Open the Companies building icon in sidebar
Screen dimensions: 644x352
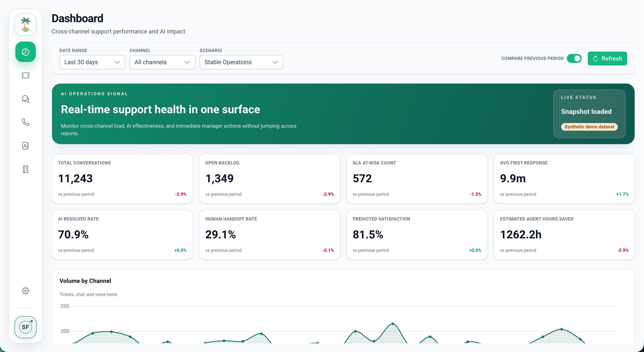coord(26,169)
